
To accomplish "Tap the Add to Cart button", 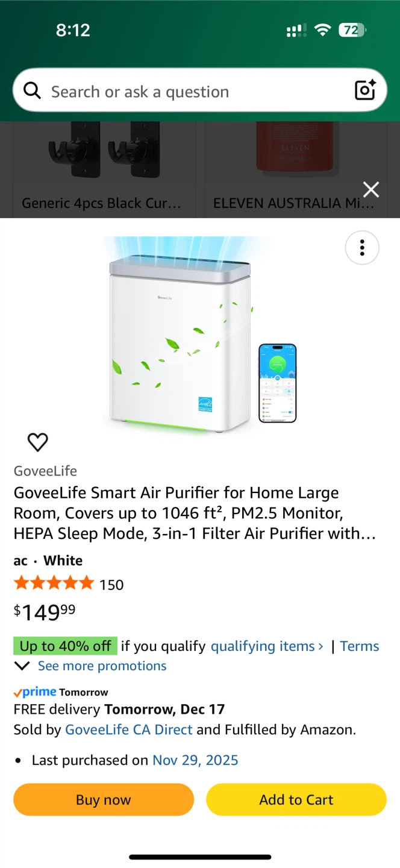I will tap(296, 800).
